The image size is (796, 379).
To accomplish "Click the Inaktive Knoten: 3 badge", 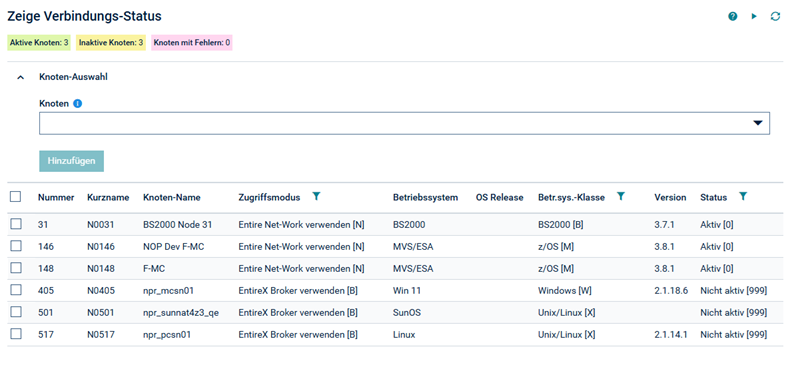I will (111, 43).
